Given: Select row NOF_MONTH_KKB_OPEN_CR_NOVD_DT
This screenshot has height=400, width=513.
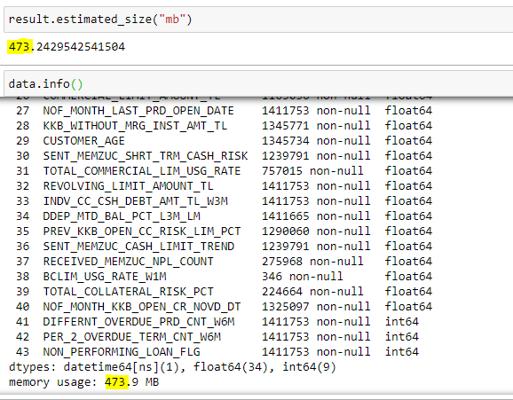Looking at the screenshot, I should [x=224, y=306].
